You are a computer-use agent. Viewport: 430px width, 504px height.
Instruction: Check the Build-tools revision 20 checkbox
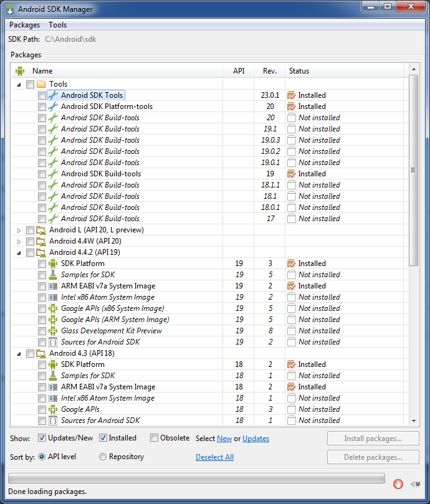tap(42, 118)
